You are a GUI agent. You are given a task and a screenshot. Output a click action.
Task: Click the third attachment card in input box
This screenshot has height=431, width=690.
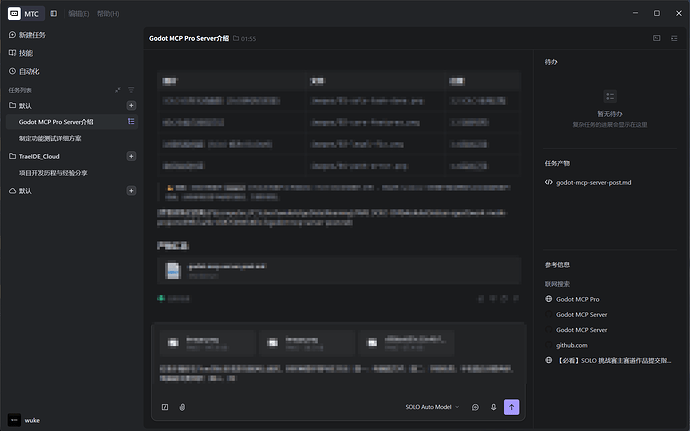tap(406, 343)
